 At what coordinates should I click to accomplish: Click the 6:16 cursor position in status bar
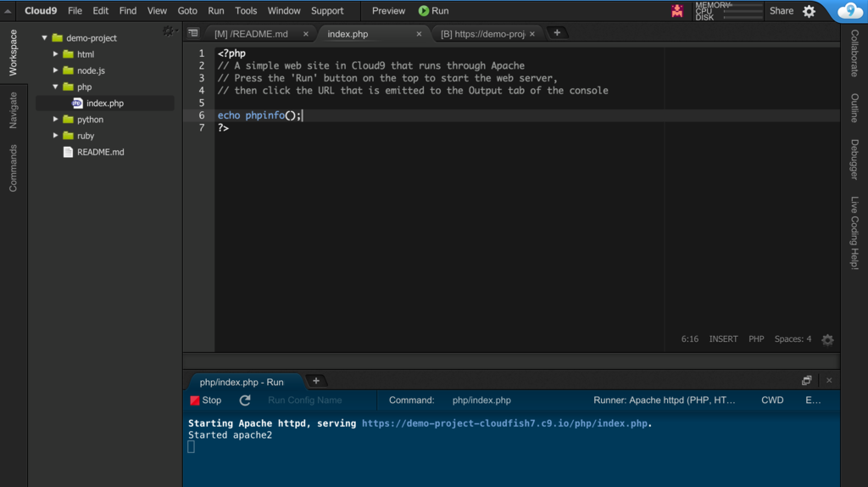pos(690,339)
